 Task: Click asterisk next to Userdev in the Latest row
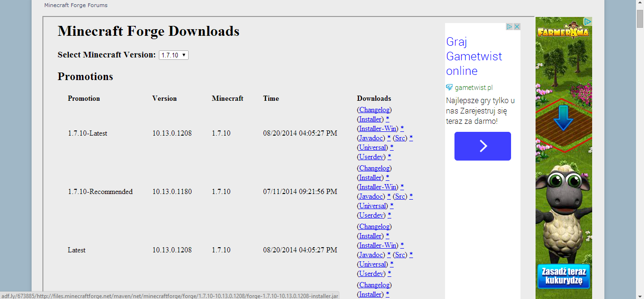pos(389,274)
